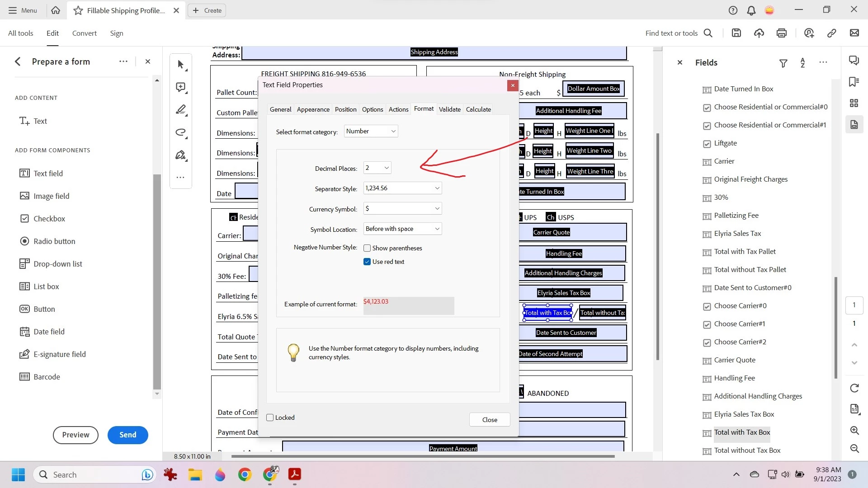Click the share link icon
868x488 pixels.
coord(831,33)
